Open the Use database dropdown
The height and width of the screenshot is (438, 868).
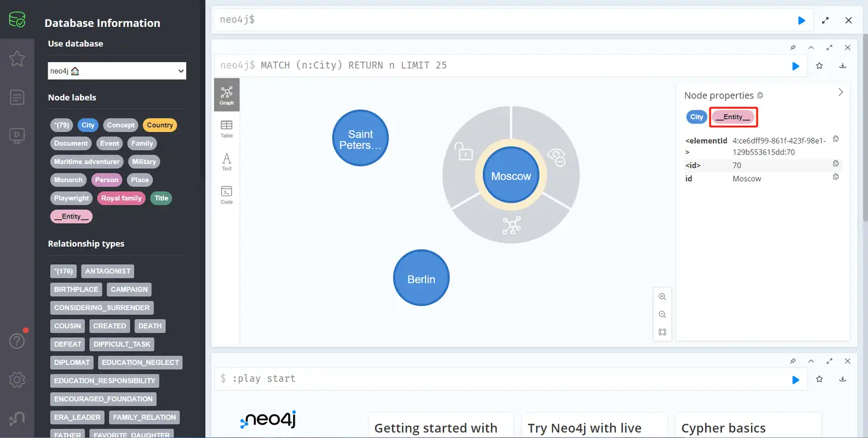click(x=117, y=71)
